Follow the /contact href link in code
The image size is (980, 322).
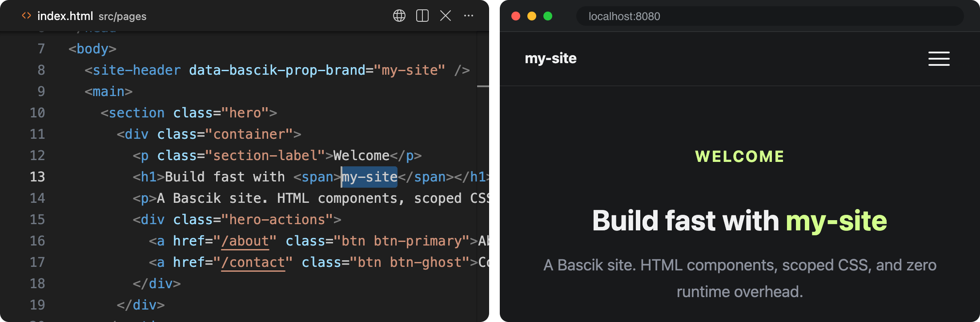[253, 262]
